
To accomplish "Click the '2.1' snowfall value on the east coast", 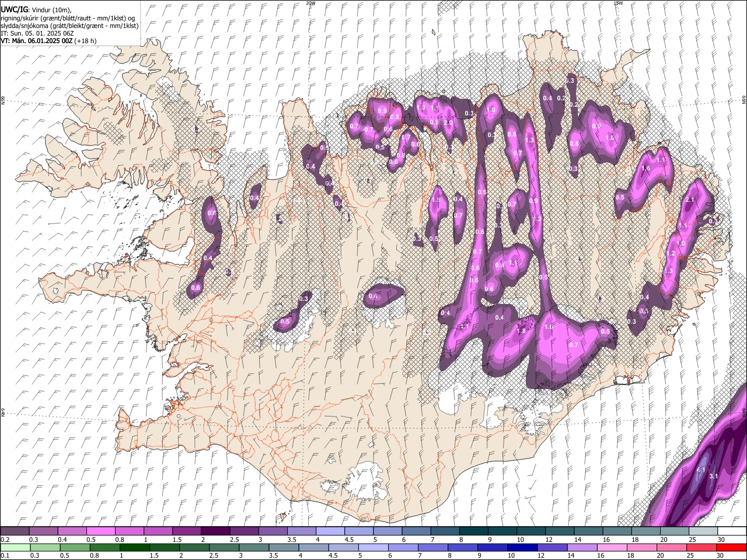I will coord(690,200).
